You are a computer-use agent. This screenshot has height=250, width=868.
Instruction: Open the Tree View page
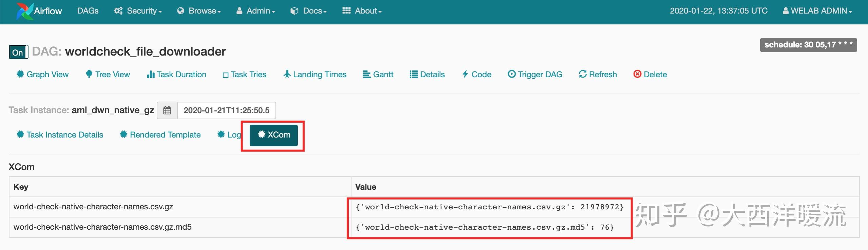(108, 75)
